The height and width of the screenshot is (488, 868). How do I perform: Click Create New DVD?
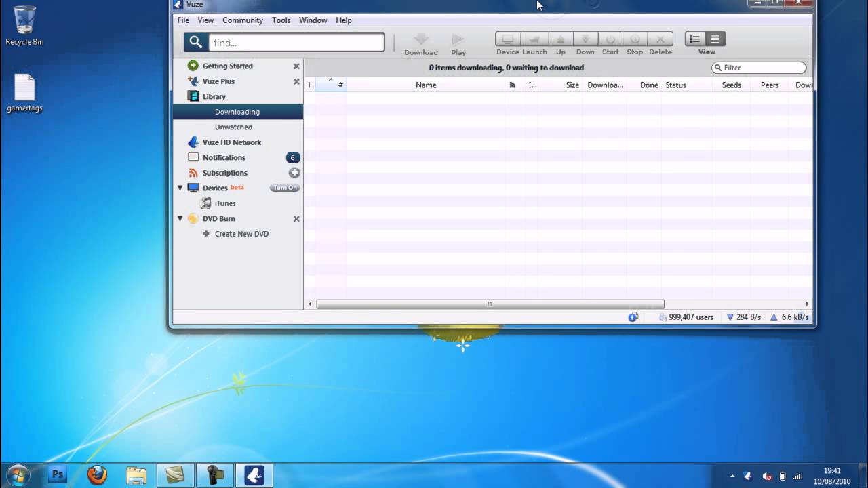tap(241, 234)
